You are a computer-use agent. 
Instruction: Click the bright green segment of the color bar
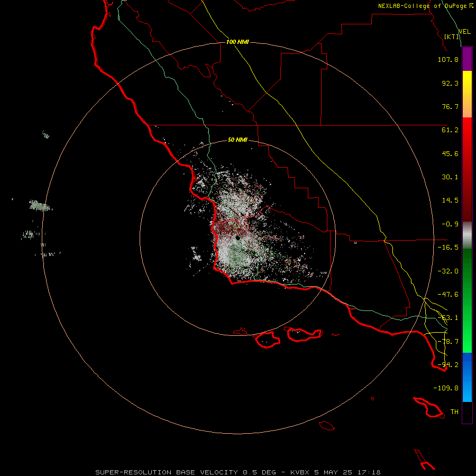pos(467,300)
